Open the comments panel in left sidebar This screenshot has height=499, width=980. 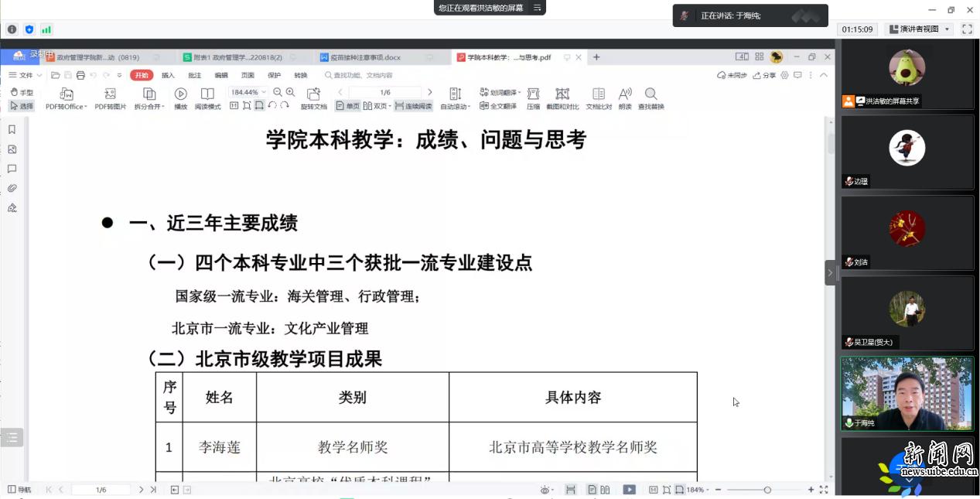12,169
